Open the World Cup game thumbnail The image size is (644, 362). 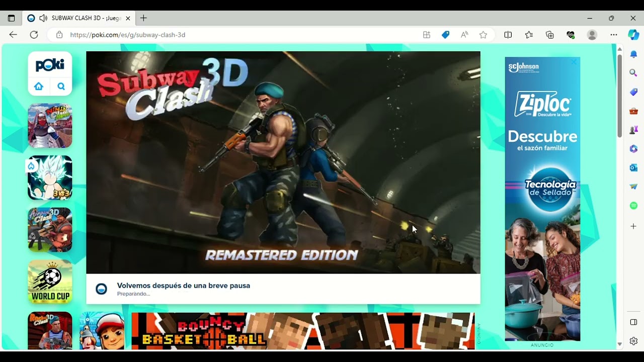(50, 282)
